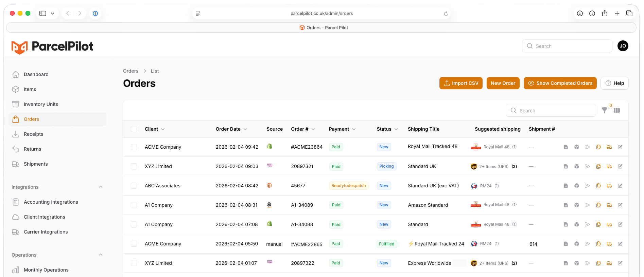The height and width of the screenshot is (277, 644).
Task: Select checkbox for XYZ Limited order 20897322
Action: [x=134, y=263]
